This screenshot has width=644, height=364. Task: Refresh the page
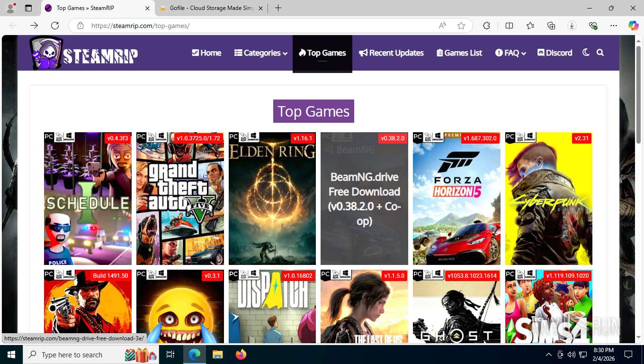pos(55,26)
